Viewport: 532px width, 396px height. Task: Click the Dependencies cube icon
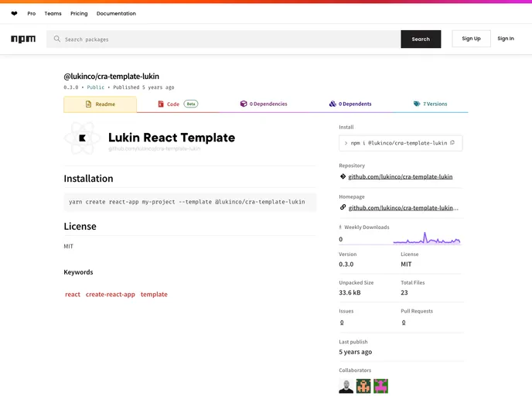pyautogui.click(x=244, y=104)
